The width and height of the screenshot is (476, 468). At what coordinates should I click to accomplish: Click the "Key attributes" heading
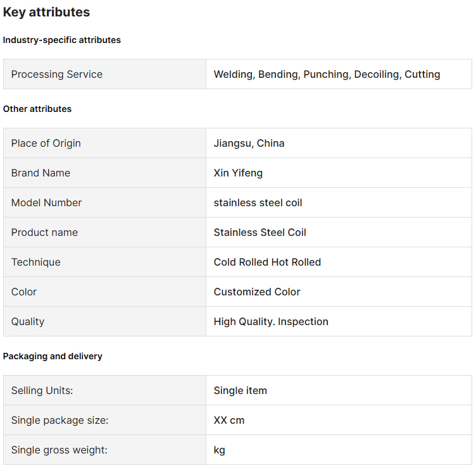(x=46, y=12)
